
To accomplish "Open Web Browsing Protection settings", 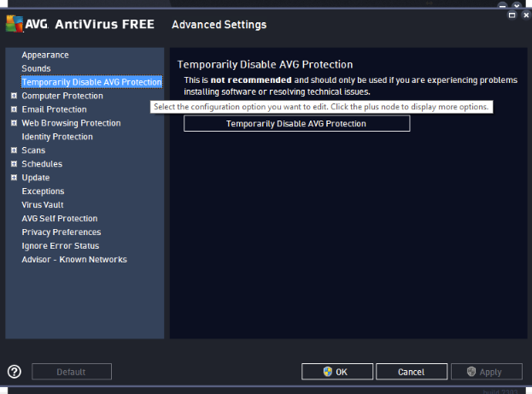I will 71,123.
